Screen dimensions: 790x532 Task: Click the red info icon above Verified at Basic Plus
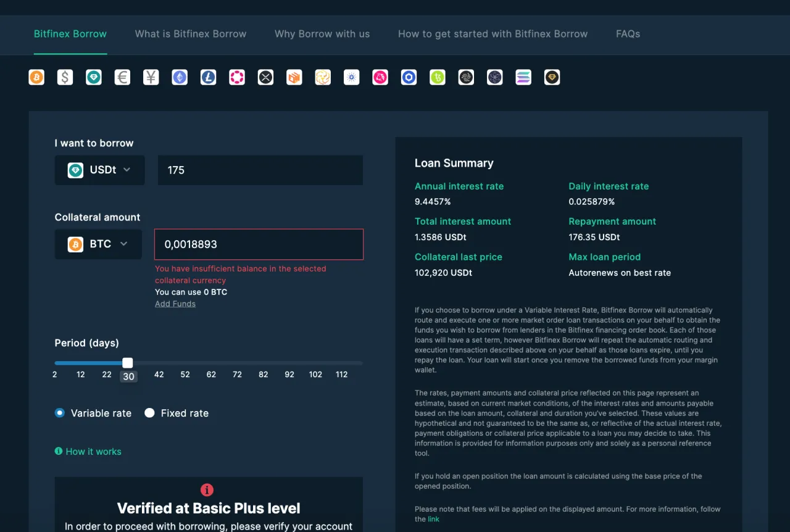coord(207,490)
